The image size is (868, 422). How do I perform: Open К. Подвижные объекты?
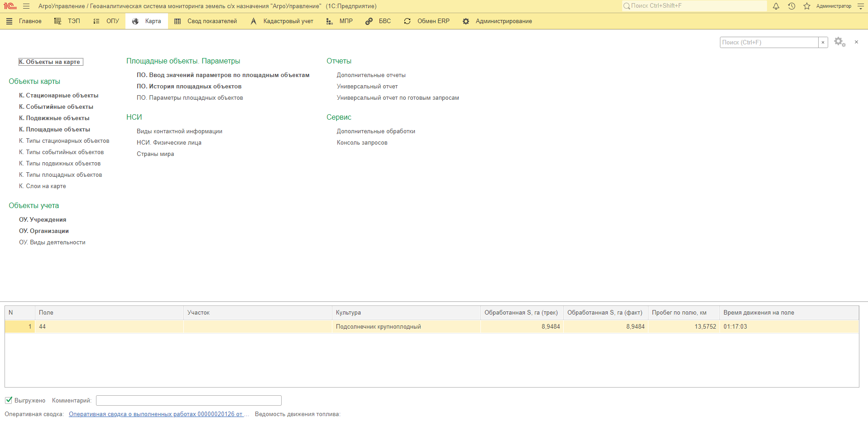point(54,118)
